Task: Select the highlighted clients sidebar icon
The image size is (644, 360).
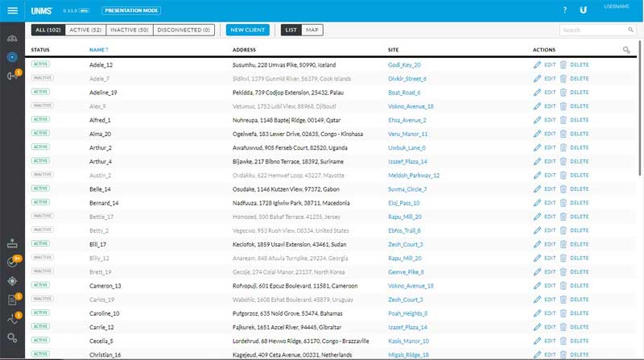Action: pos(12,56)
